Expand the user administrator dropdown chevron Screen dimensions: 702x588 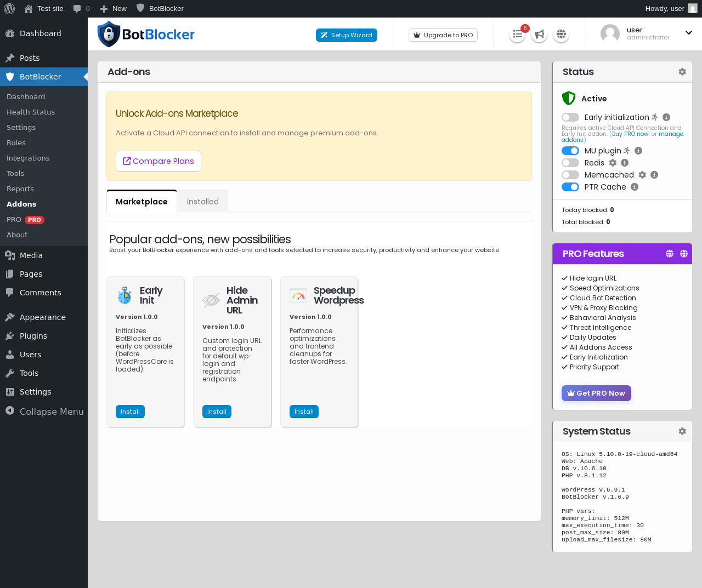pyautogui.click(x=689, y=33)
